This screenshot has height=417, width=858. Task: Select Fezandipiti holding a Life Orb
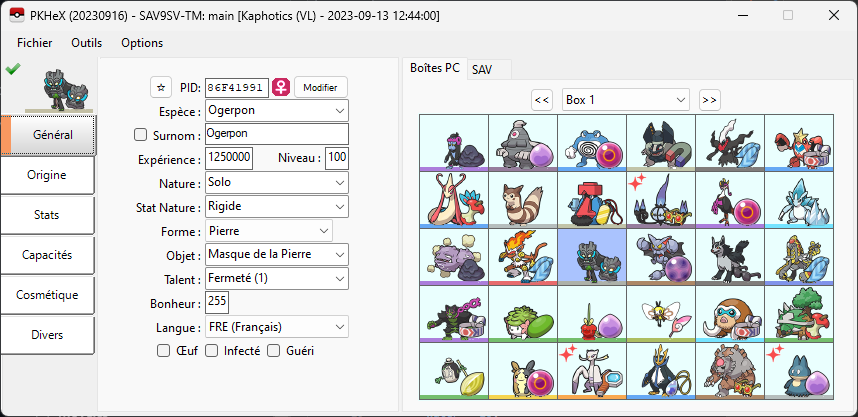[x=730, y=200]
